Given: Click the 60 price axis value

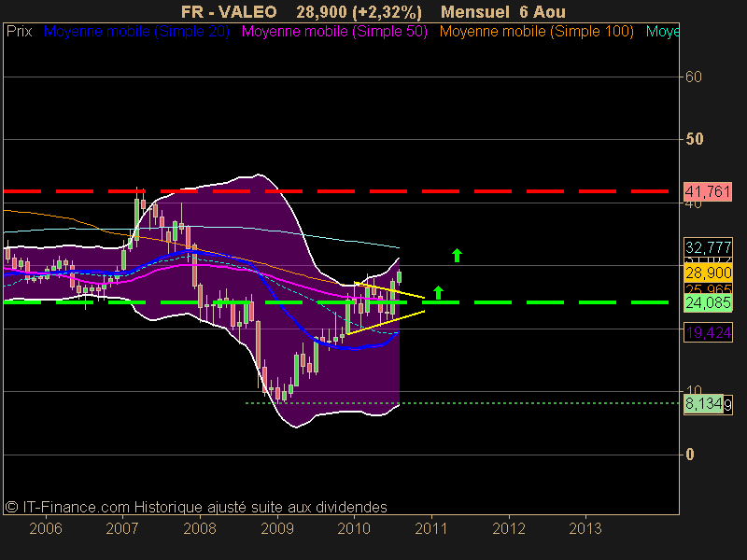Looking at the screenshot, I should 693,77.
